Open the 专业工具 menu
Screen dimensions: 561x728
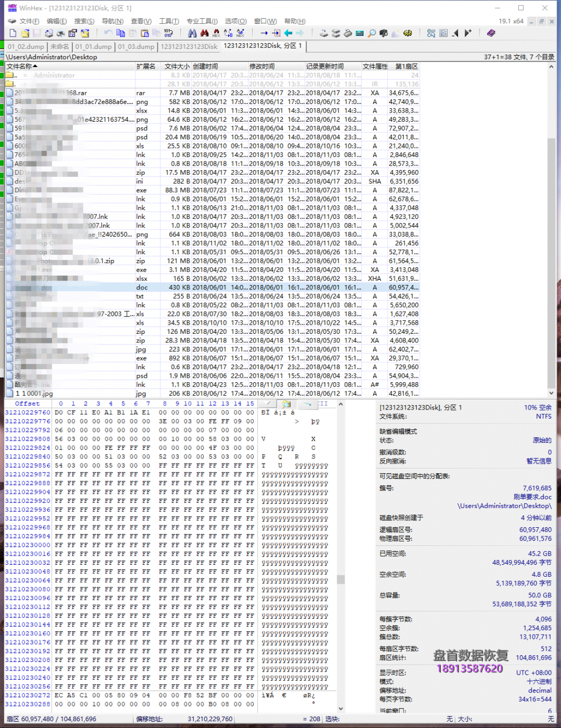click(x=201, y=21)
